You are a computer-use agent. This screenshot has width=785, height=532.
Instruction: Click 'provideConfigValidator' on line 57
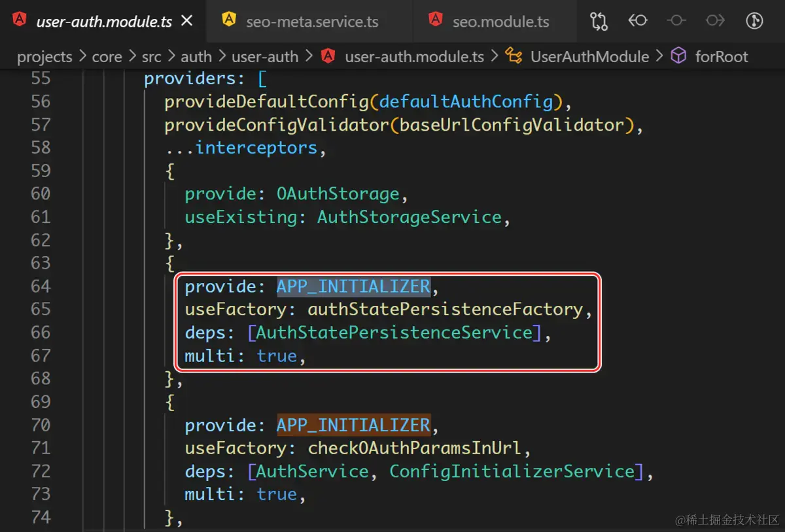coord(277,125)
